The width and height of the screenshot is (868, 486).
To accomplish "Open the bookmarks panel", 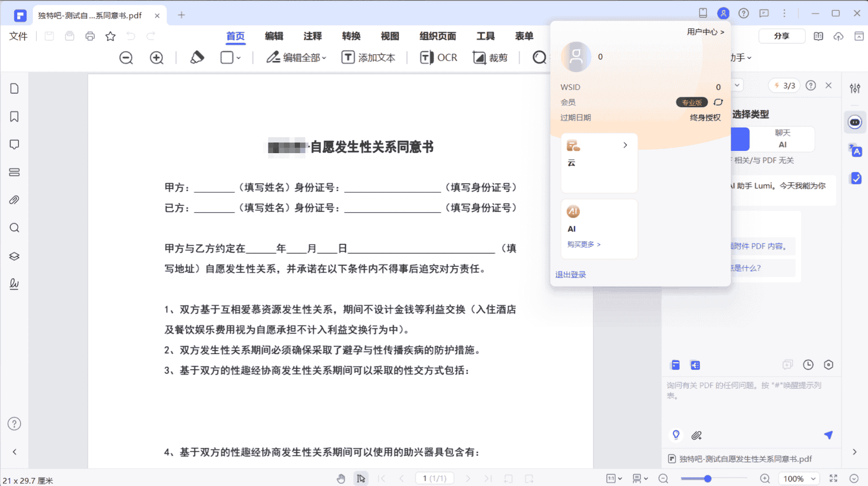I will tap(14, 116).
